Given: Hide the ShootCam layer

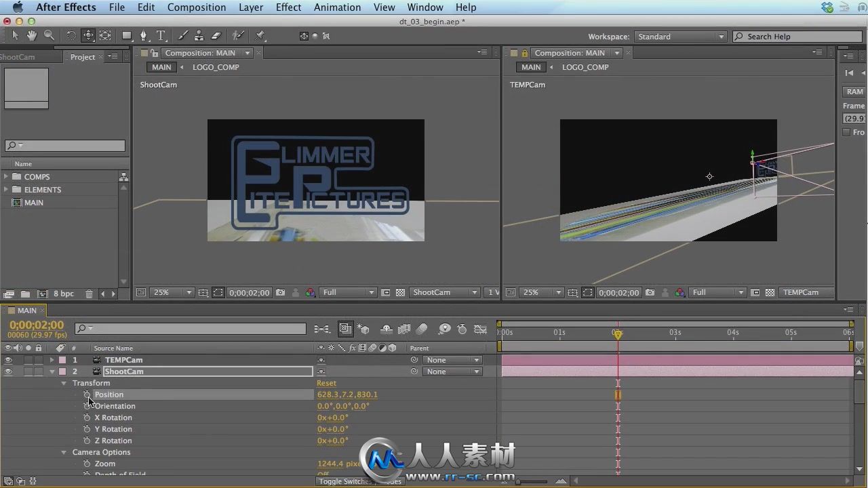Looking at the screenshot, I should tap(8, 371).
